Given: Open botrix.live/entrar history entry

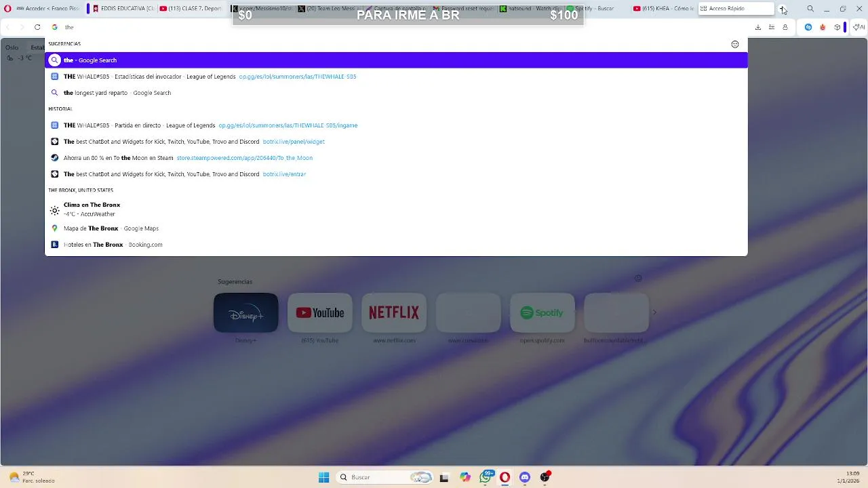Looking at the screenshot, I should tap(396, 174).
